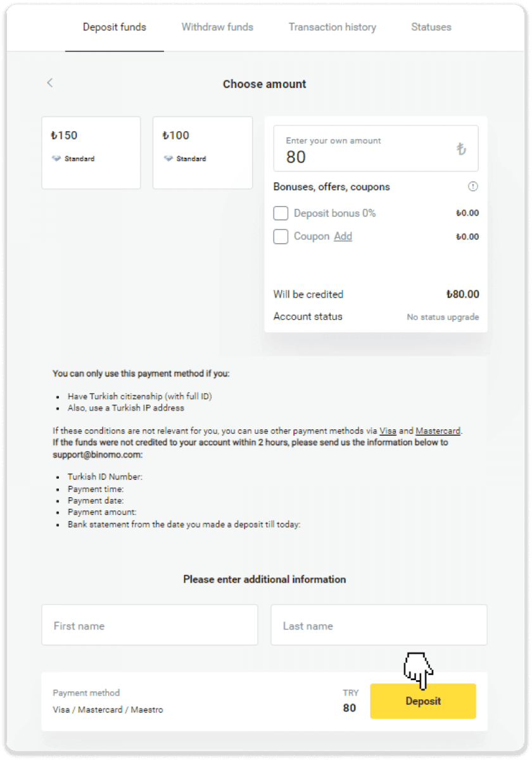This screenshot has height=760, width=532.
Task: Click the Enter your own amount field
Action: point(355,148)
